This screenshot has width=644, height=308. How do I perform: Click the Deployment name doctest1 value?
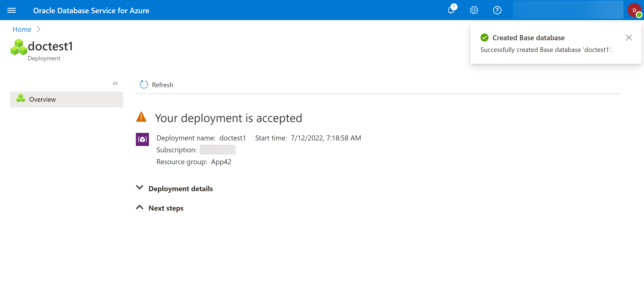coord(232,138)
